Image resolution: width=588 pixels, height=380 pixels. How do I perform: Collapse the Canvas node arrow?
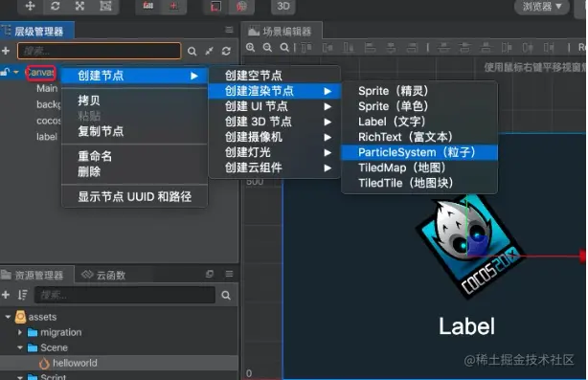point(16,72)
